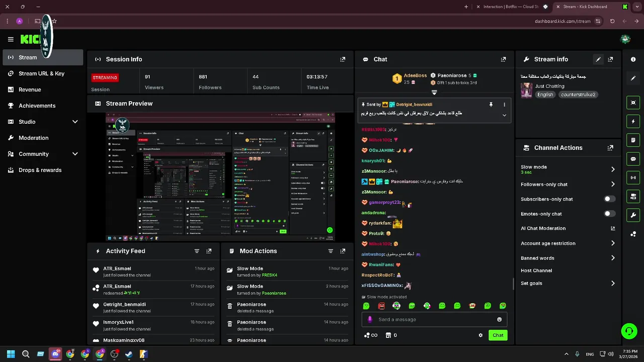Unpin the pinned chat message

click(x=491, y=105)
